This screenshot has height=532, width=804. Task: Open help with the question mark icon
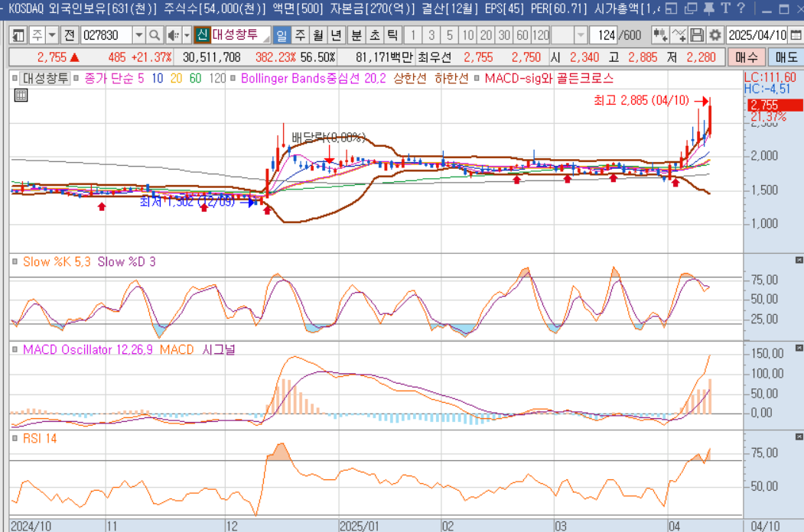[x=741, y=8]
